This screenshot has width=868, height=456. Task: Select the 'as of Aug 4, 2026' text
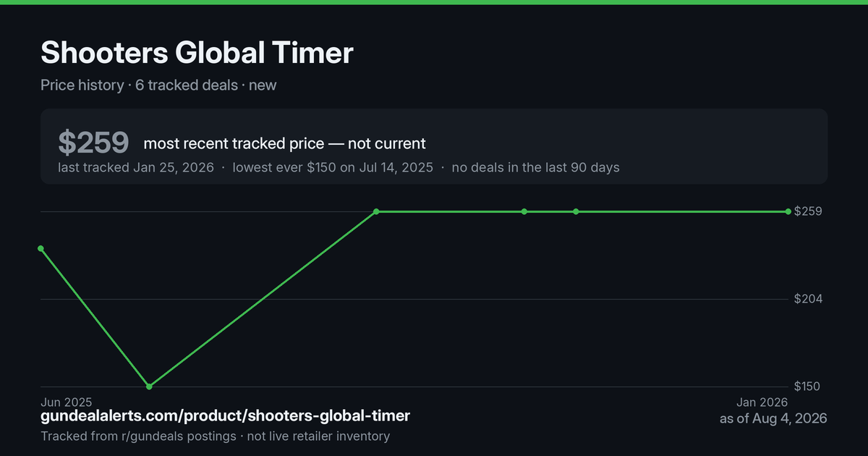point(773,418)
